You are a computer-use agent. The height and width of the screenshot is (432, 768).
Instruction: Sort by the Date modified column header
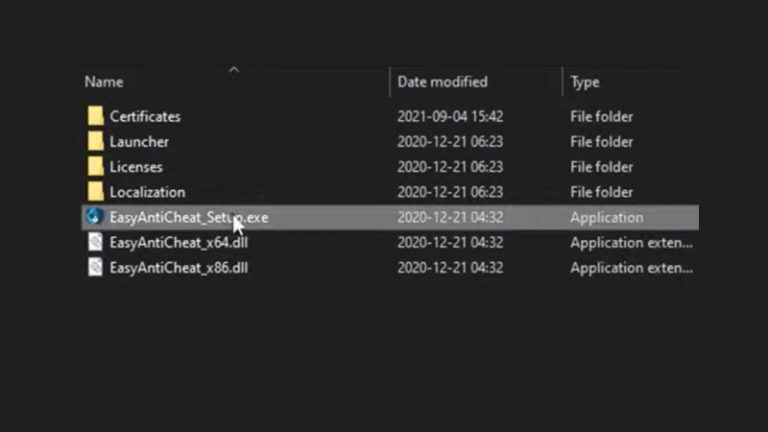click(x=442, y=82)
